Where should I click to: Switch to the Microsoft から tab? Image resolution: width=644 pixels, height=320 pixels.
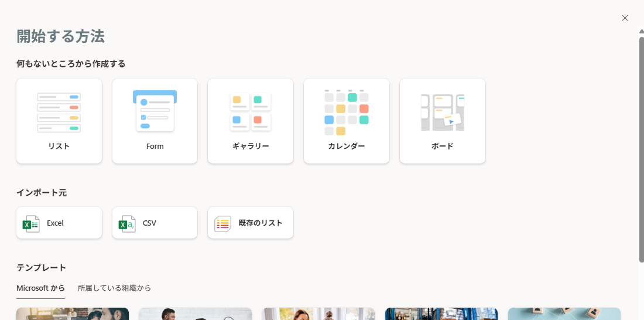[x=40, y=288]
